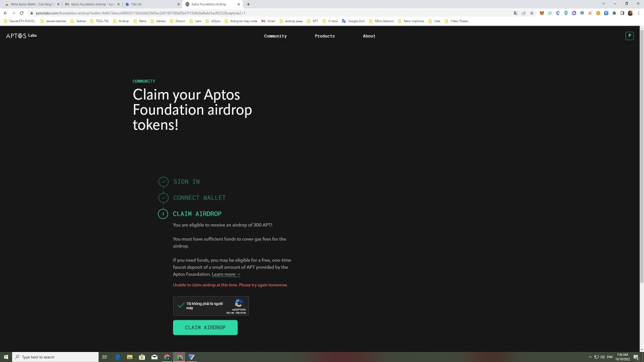644x362 pixels.
Task: Open the Windows Start menu
Action: coord(6,357)
